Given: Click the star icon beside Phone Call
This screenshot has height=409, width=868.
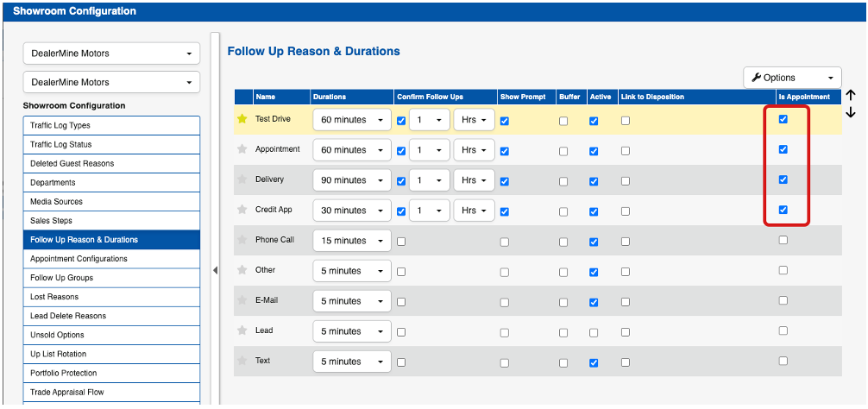Looking at the screenshot, I should point(242,240).
